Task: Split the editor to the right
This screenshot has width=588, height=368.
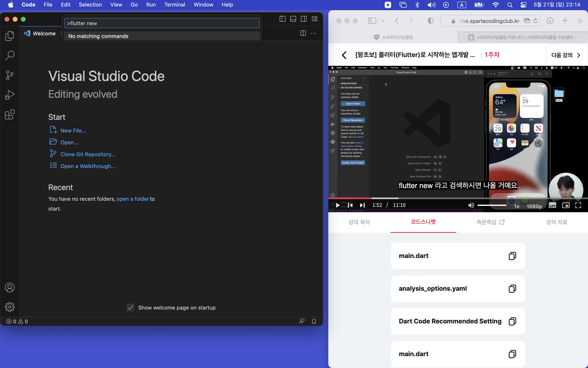Action: [x=303, y=33]
